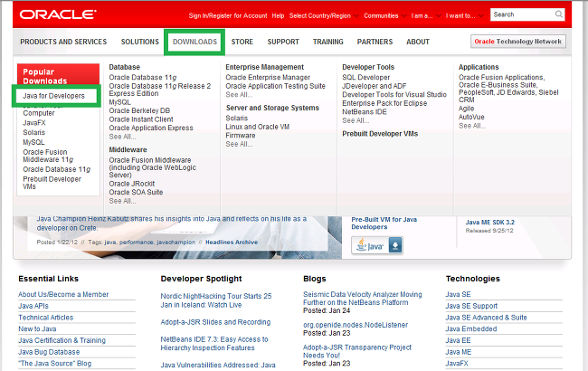Image resolution: width=588 pixels, height=371 pixels.
Task: Open Java Bug Database link
Action: tap(49, 352)
